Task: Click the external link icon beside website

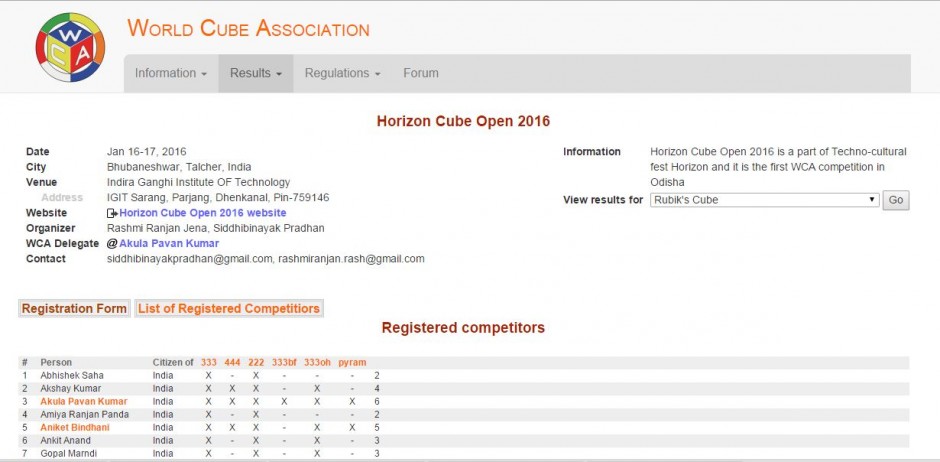Action: pos(112,214)
